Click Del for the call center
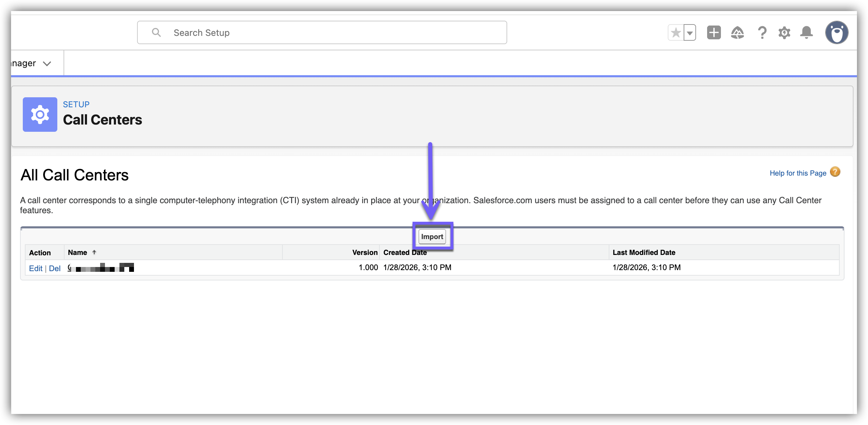The image size is (868, 425). click(55, 268)
